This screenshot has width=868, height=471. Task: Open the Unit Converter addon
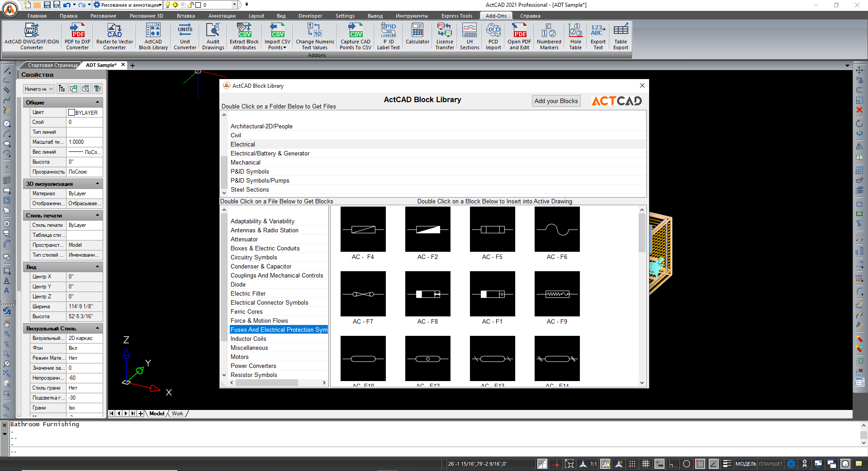click(x=185, y=36)
